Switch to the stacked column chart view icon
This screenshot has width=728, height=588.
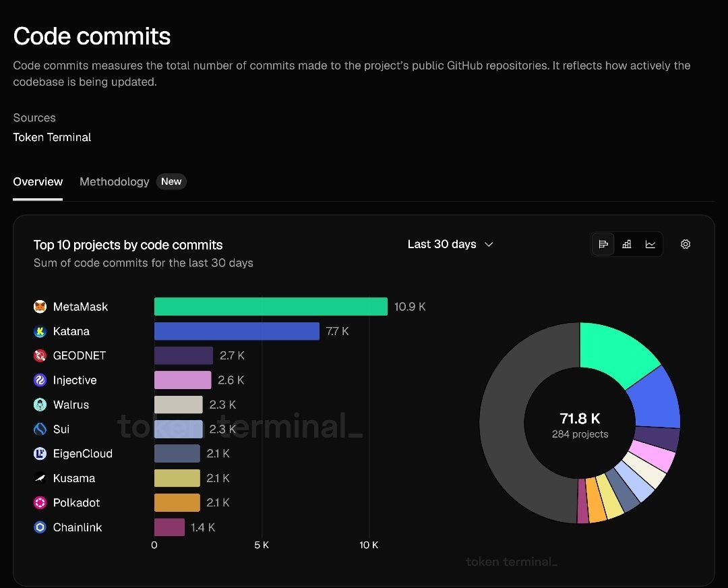[x=627, y=244]
